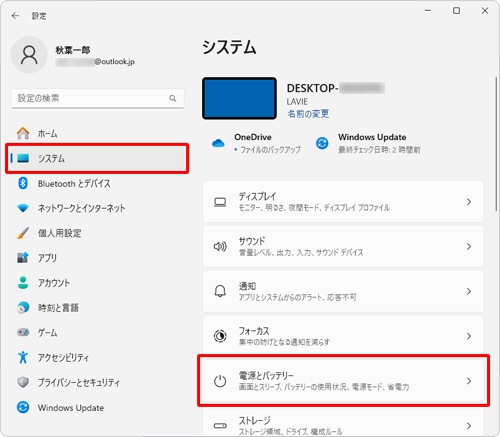Click the 通知 bell icon

tap(220, 291)
